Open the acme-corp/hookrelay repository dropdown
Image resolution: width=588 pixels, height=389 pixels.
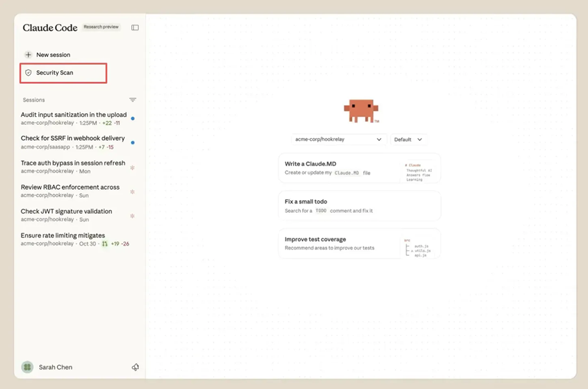[x=339, y=140]
